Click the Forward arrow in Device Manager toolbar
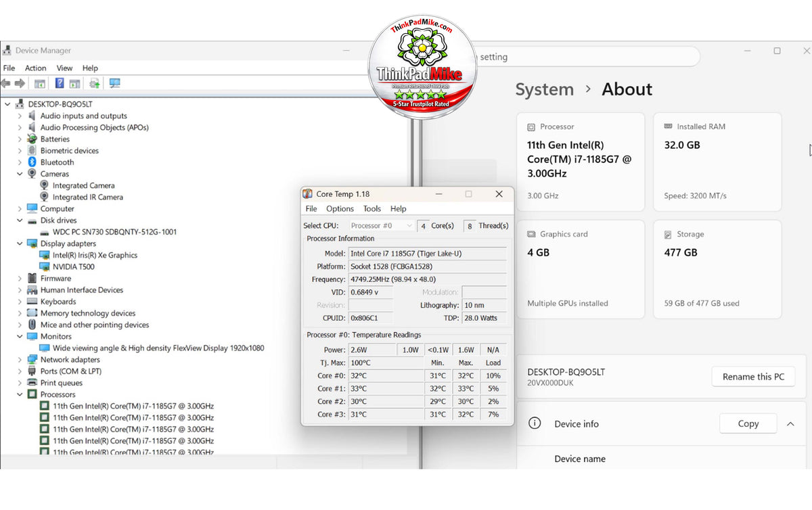This screenshot has height=510, width=812. point(20,83)
